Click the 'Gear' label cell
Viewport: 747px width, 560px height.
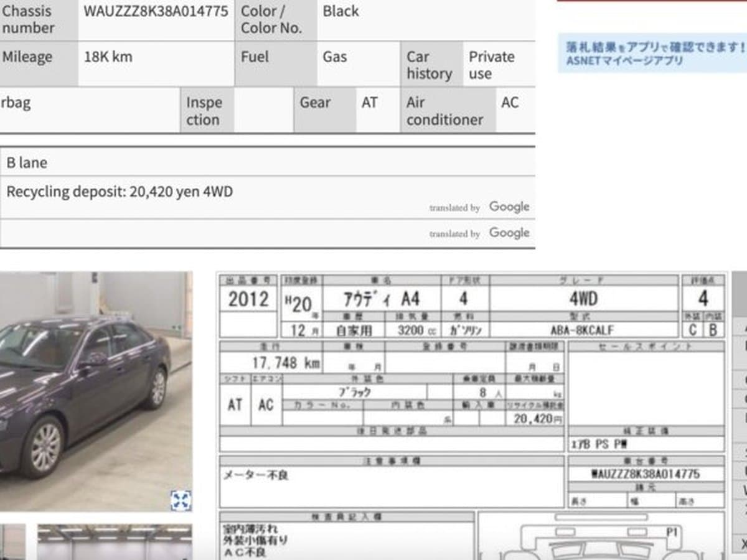(325, 111)
